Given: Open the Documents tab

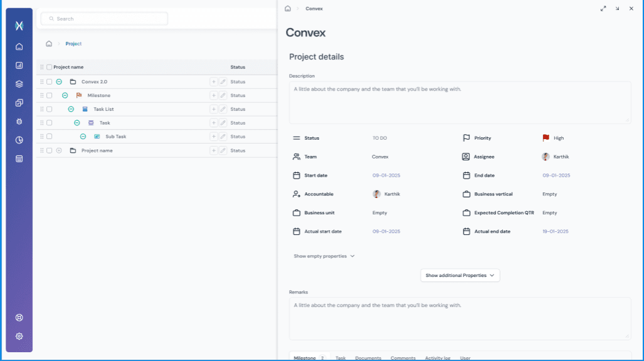Looking at the screenshot, I should 368,357.
